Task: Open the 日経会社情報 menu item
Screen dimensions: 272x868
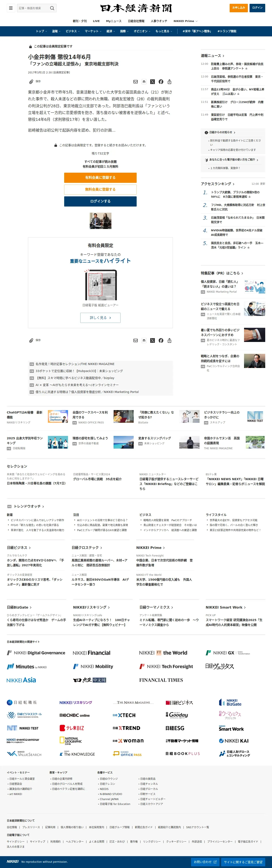Action: [x=136, y=21]
